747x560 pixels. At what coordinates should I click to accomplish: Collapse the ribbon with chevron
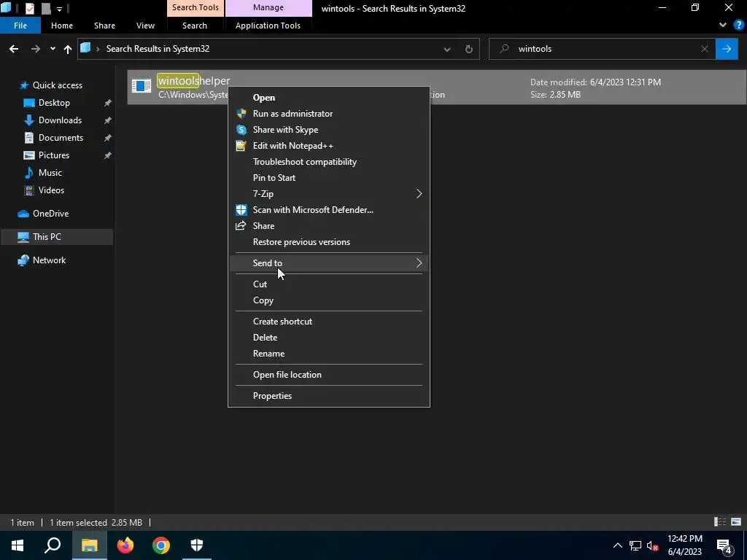coord(723,25)
